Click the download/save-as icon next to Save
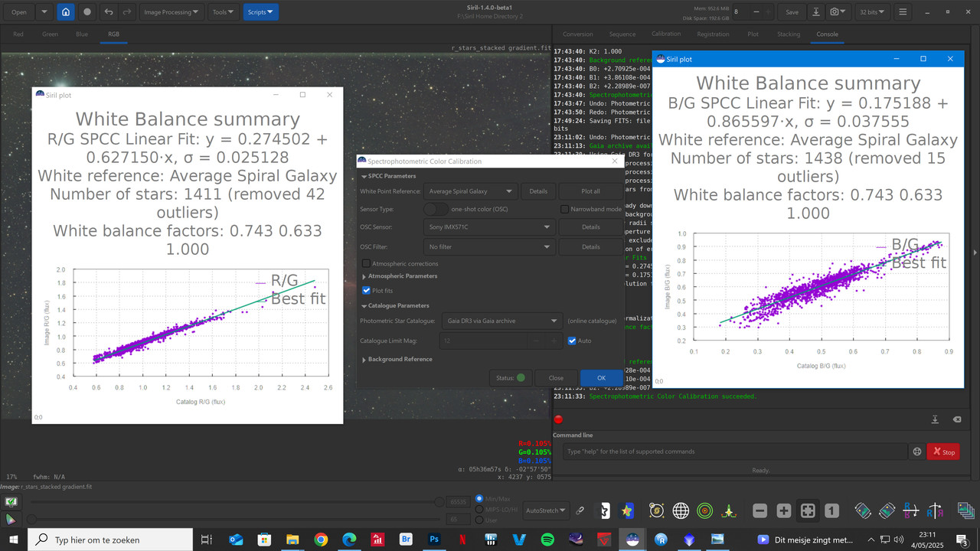Screen dimensions: 980x551 (816, 12)
